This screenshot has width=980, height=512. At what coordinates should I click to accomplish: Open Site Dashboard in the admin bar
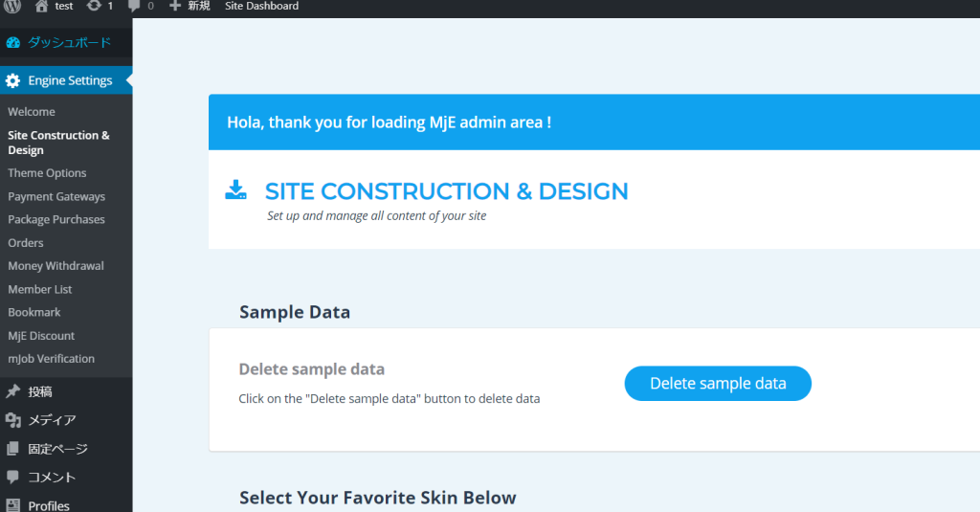coord(262,7)
